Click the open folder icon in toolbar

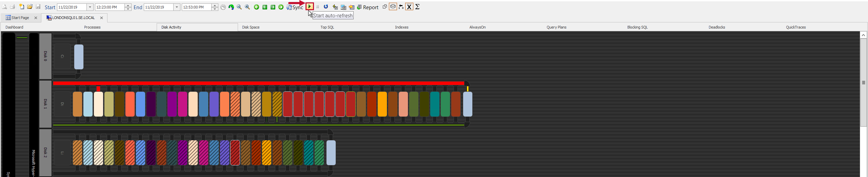[30, 7]
